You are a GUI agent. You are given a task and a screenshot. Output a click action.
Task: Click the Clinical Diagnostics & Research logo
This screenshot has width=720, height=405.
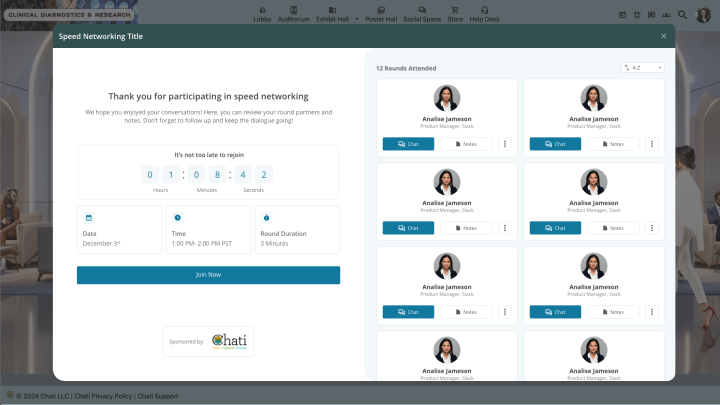tap(69, 15)
